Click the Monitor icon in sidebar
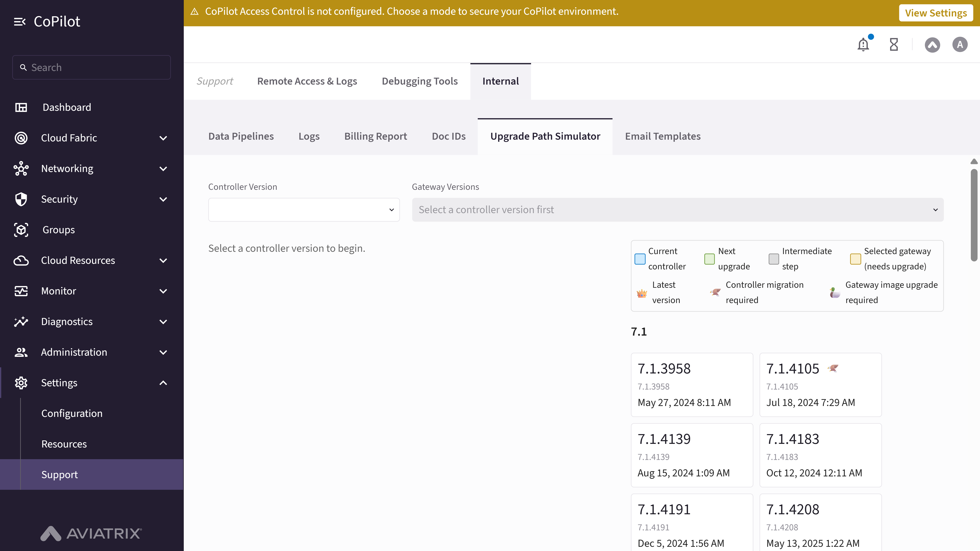The image size is (980, 551). point(21,291)
